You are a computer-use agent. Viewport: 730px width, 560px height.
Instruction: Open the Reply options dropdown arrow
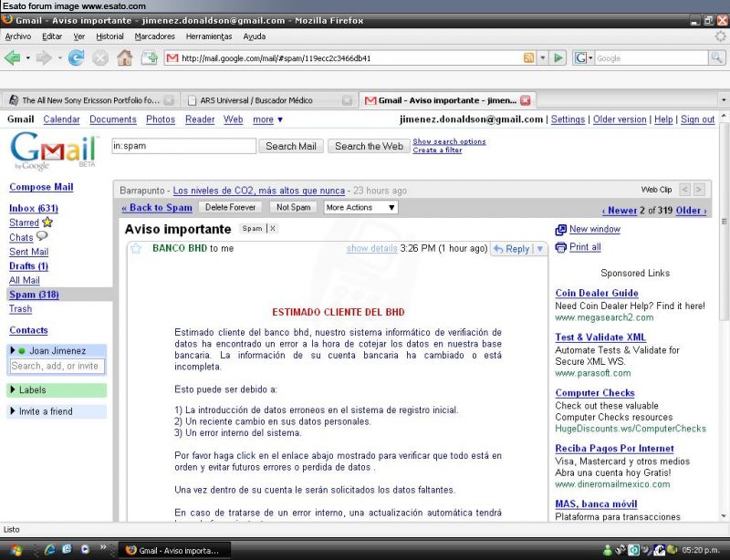(x=539, y=249)
